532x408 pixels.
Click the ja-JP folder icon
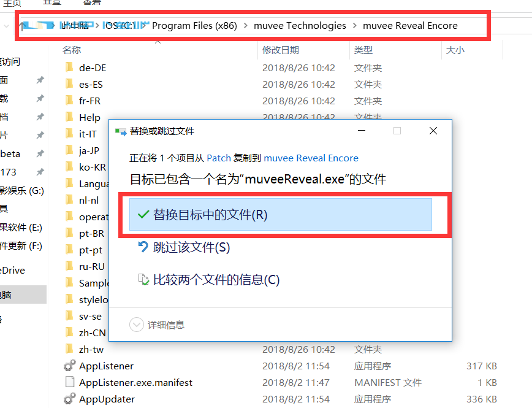coord(69,150)
